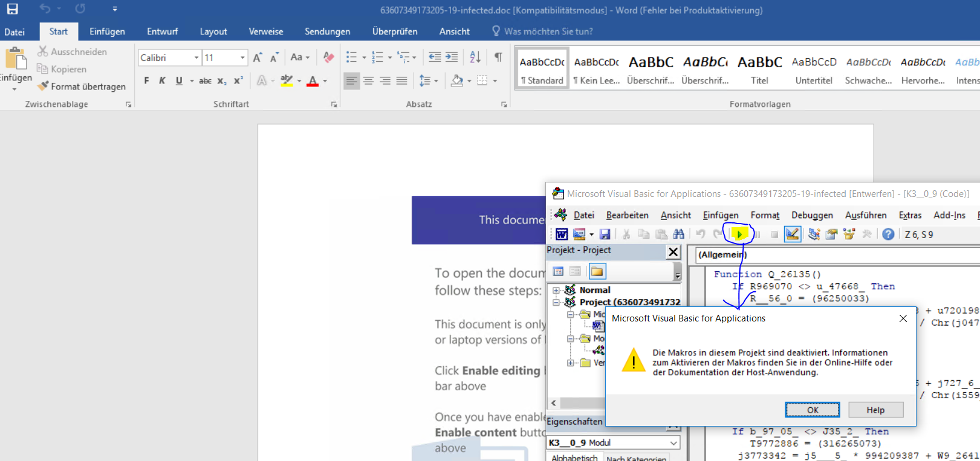This screenshot has height=461, width=980.
Task: Apply red font color (A) button
Action: coord(313,80)
